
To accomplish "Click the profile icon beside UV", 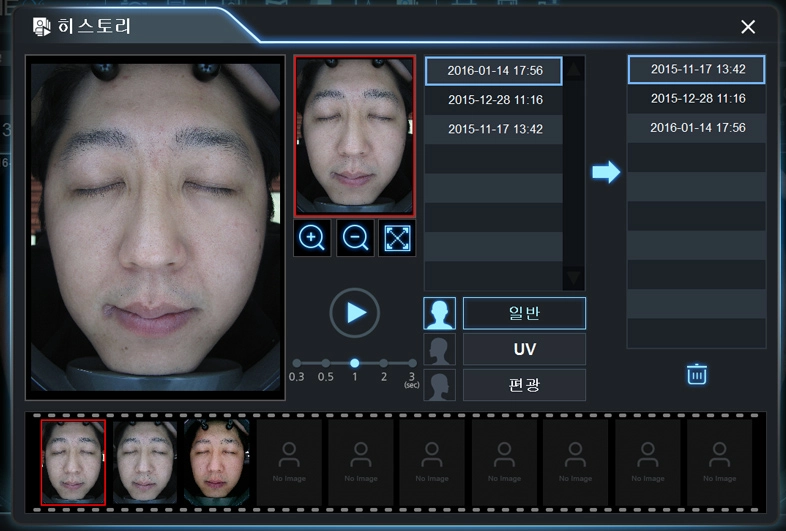I will (x=440, y=349).
